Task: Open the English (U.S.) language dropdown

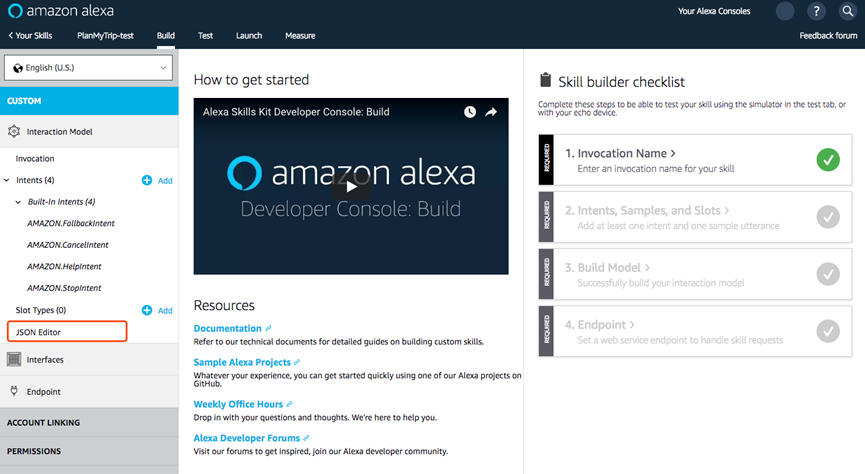Action: [88, 68]
